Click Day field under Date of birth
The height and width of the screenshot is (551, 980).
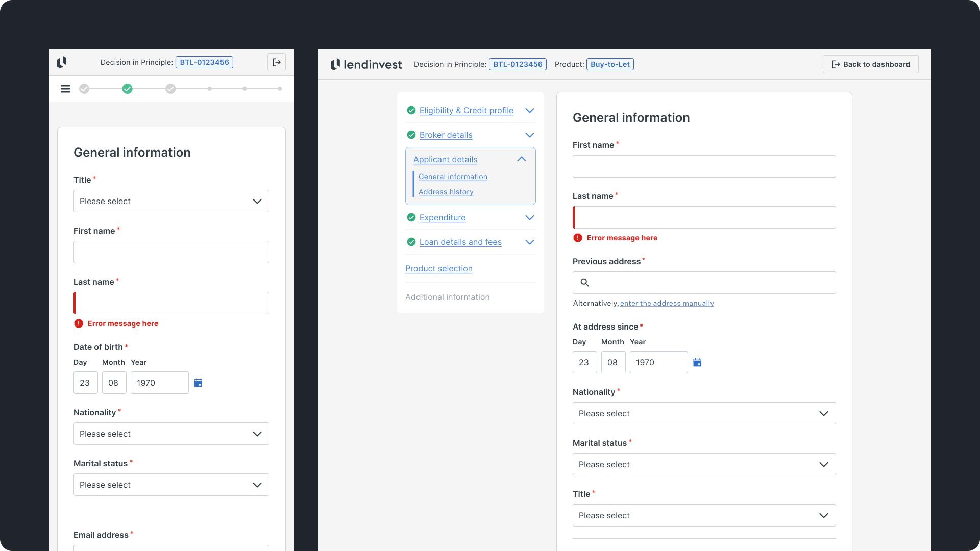tap(86, 383)
